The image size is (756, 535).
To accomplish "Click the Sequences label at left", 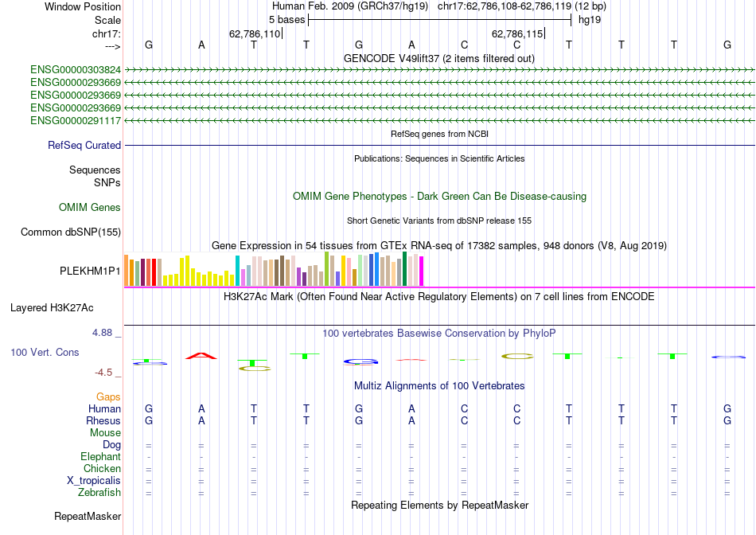I will 95,170.
